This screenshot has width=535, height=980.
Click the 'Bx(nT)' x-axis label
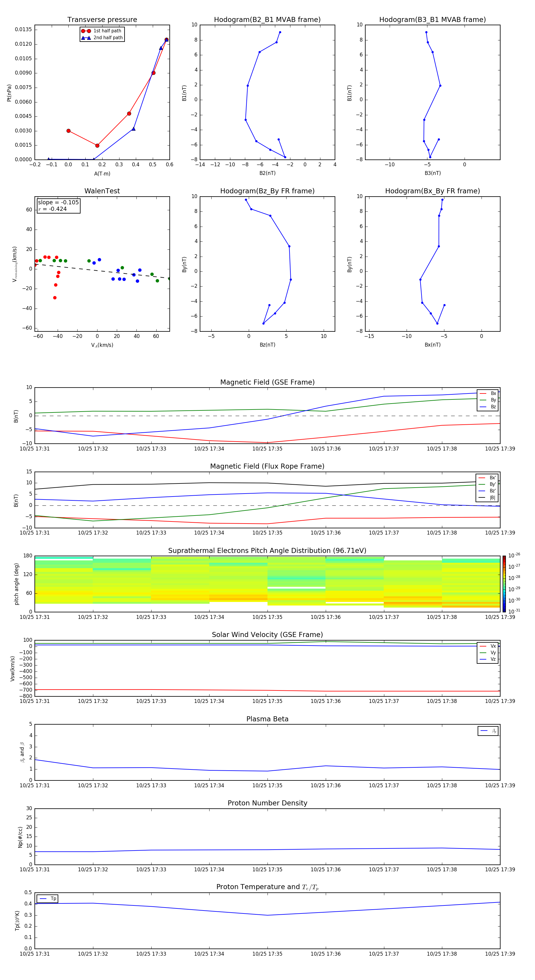click(x=432, y=345)
